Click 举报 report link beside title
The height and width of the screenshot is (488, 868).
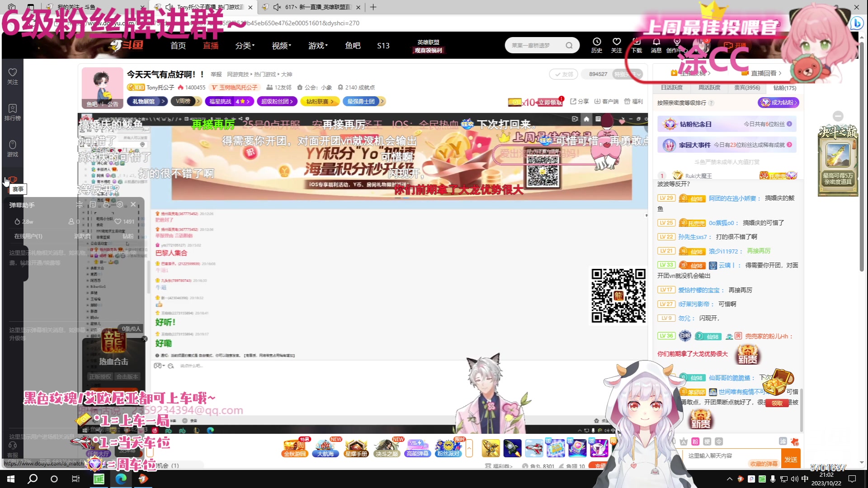(216, 74)
